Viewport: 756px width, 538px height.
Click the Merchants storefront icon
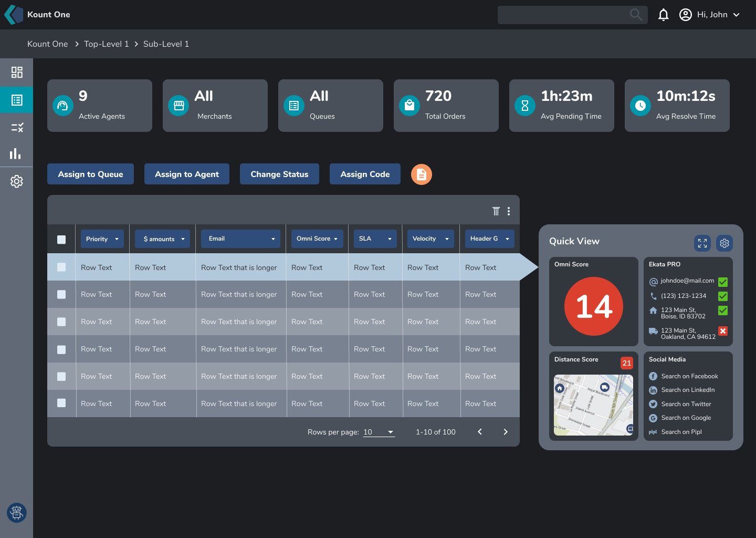click(178, 106)
